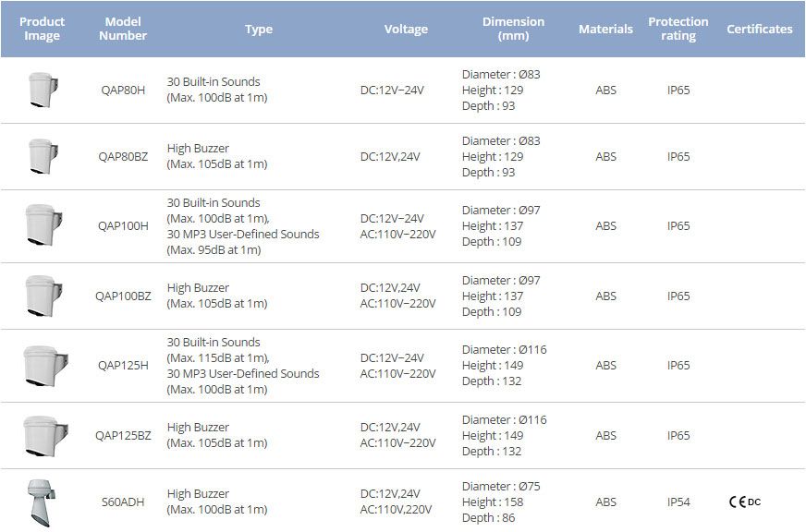Screen dimensions: 806x532
Task: Select the QAP100BZ product picture
Action: click(x=42, y=296)
